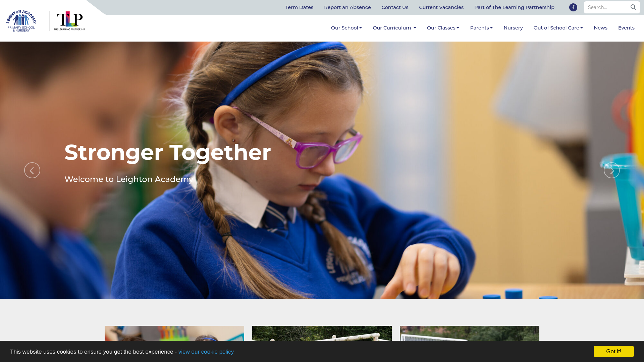Advance to next slide with right arrow

tap(611, 170)
